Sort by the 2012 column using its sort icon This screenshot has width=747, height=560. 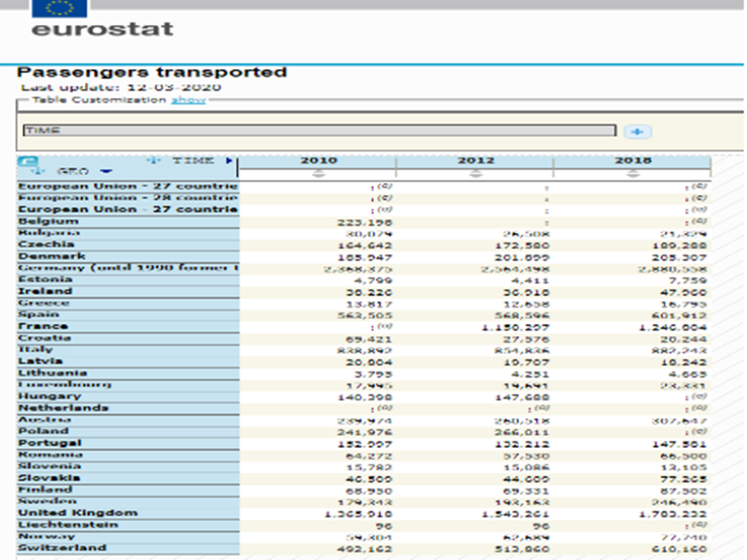pyautogui.click(x=475, y=173)
